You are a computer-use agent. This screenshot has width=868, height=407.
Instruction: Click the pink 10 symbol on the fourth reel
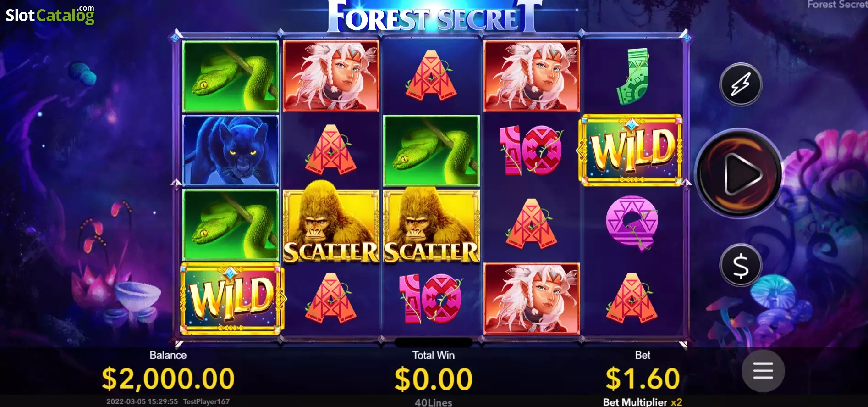click(x=531, y=151)
